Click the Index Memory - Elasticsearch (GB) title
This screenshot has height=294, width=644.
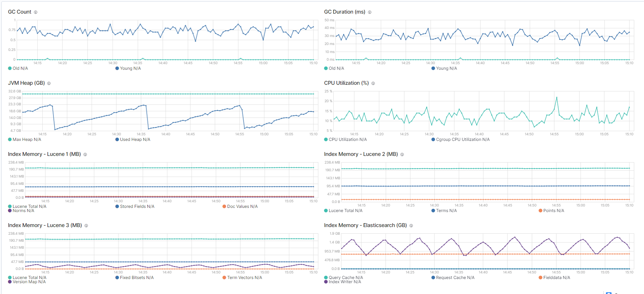(x=365, y=225)
